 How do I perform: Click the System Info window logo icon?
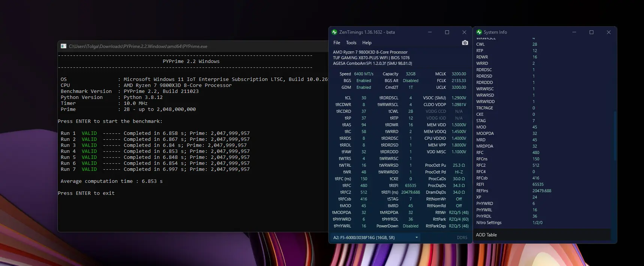click(x=479, y=32)
